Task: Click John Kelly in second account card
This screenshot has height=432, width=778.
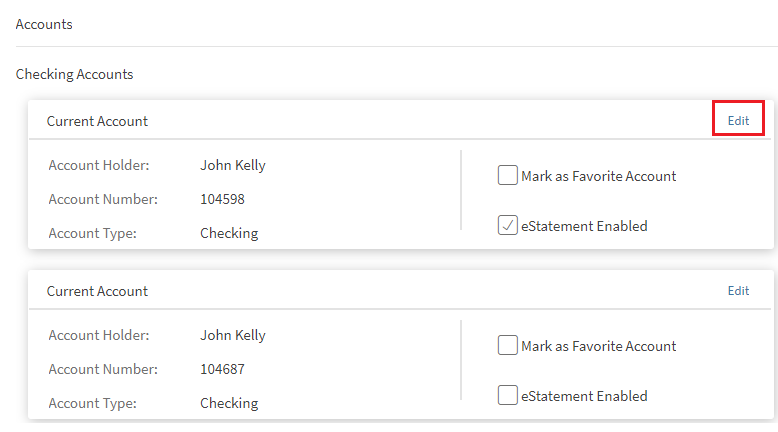Action: [x=233, y=335]
